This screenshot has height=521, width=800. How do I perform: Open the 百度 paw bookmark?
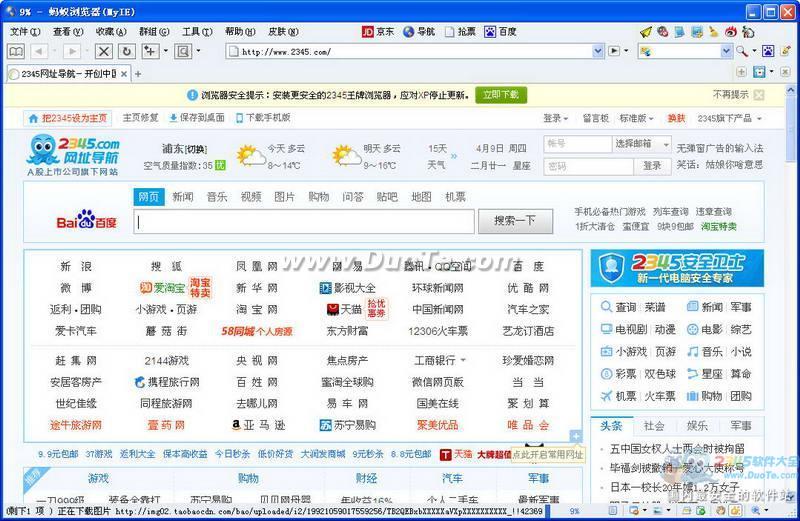click(501, 32)
